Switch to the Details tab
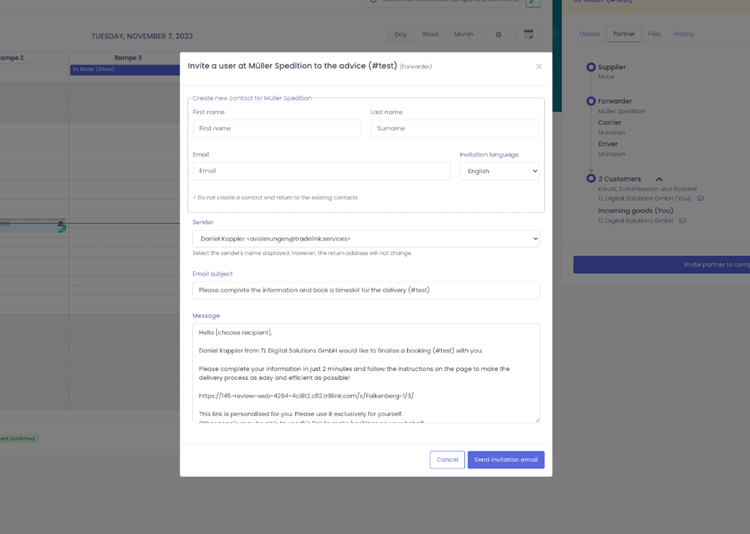Image resolution: width=750 pixels, height=534 pixels. tap(590, 34)
